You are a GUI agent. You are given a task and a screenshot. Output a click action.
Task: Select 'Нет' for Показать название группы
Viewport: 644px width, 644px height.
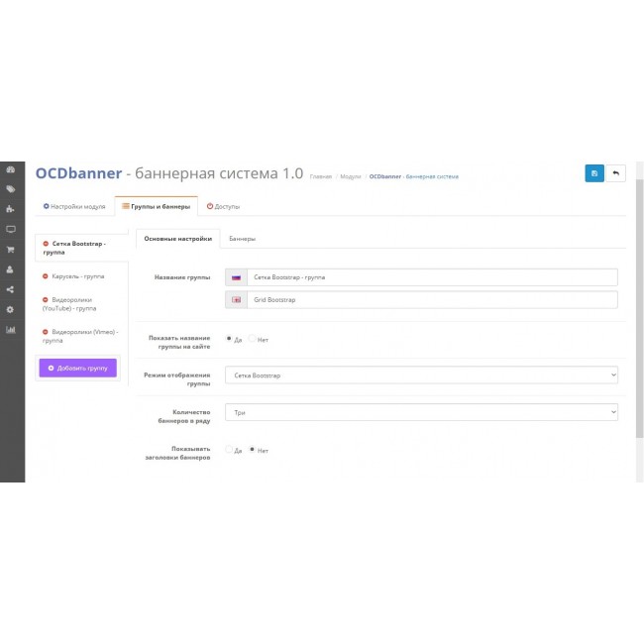point(253,339)
